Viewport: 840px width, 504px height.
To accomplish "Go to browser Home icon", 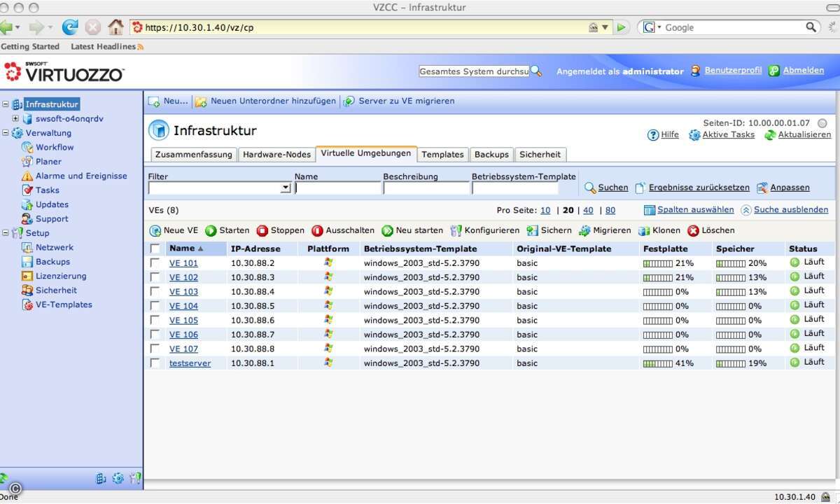I will (116, 27).
